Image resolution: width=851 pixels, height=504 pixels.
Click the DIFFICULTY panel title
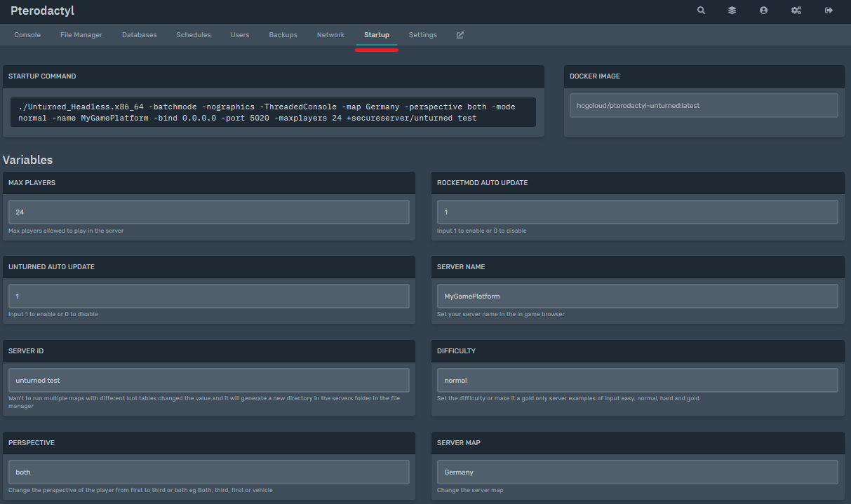(x=456, y=351)
